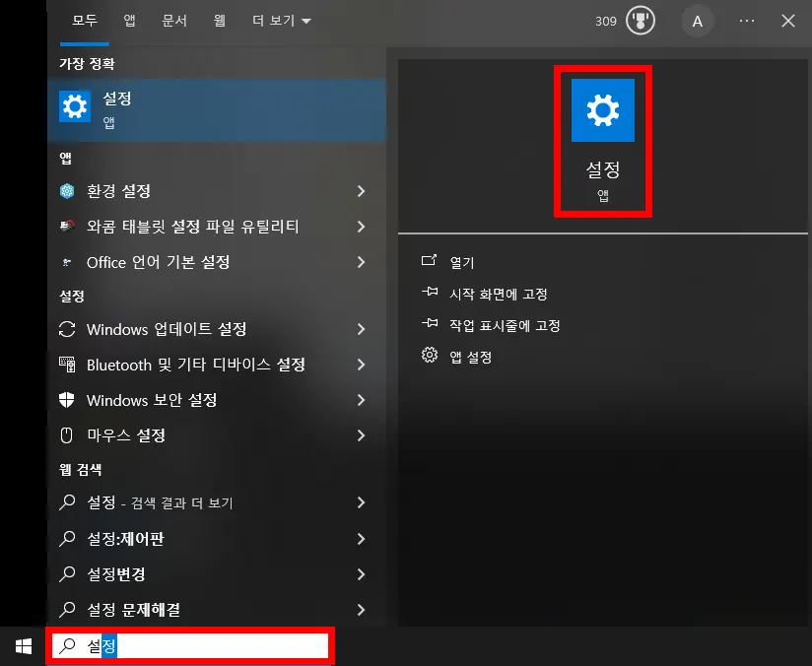812x666 pixels.
Task: Click the 환경 설정 app icon
Action: pos(67,191)
